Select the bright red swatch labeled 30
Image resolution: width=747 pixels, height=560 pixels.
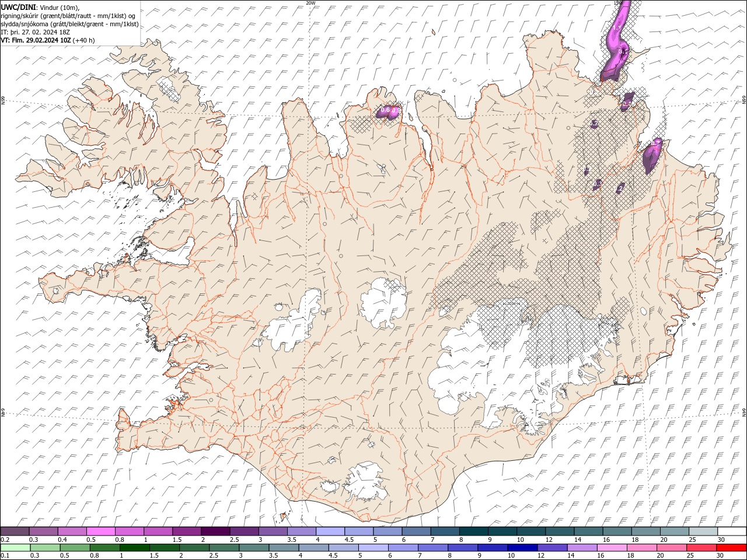pyautogui.click(x=731, y=548)
